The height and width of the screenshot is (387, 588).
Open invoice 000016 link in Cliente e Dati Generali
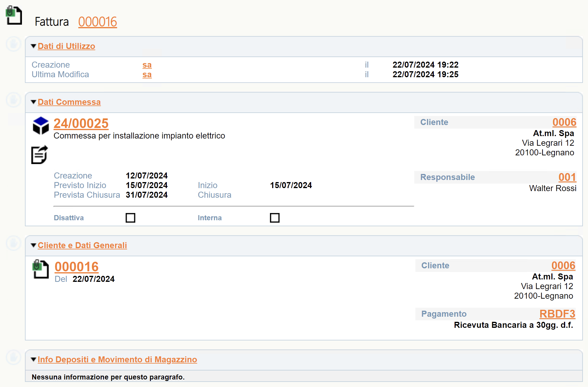[77, 267]
